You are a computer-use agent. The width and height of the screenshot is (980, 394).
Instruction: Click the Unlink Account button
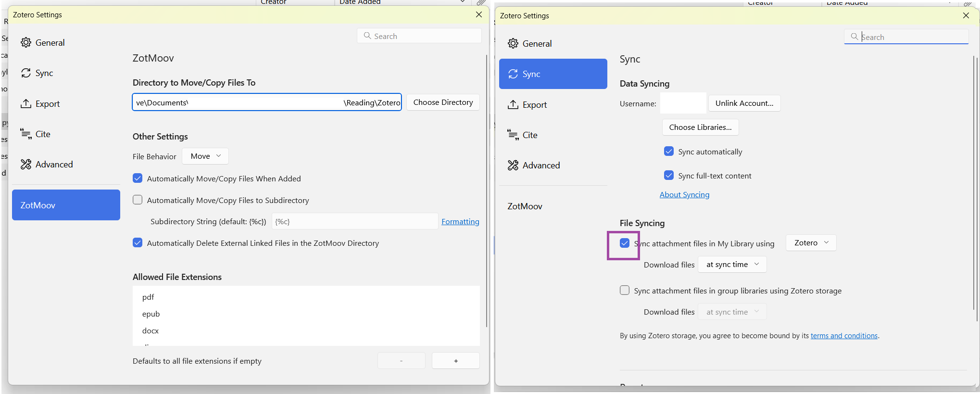[x=744, y=103]
